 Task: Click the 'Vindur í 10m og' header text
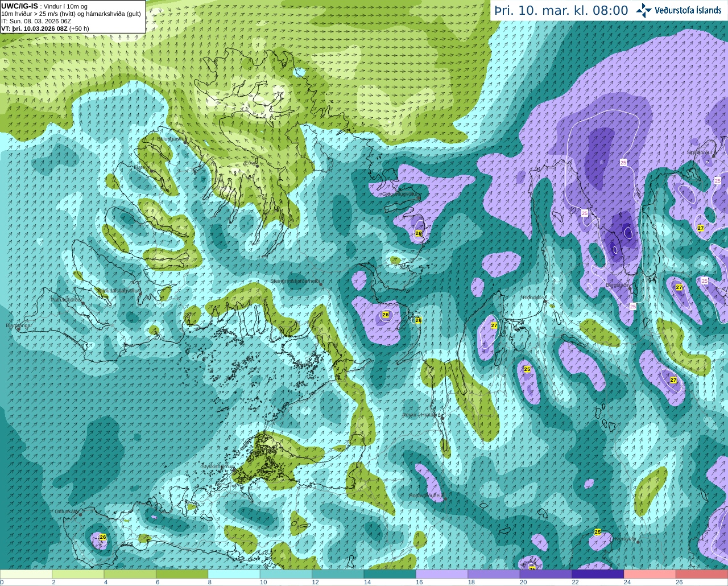pyautogui.click(x=65, y=6)
